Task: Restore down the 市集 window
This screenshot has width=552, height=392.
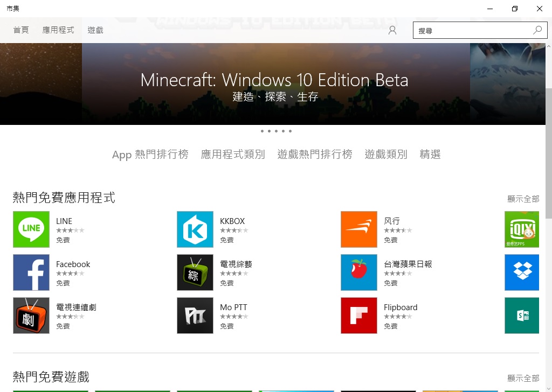Action: pos(515,9)
